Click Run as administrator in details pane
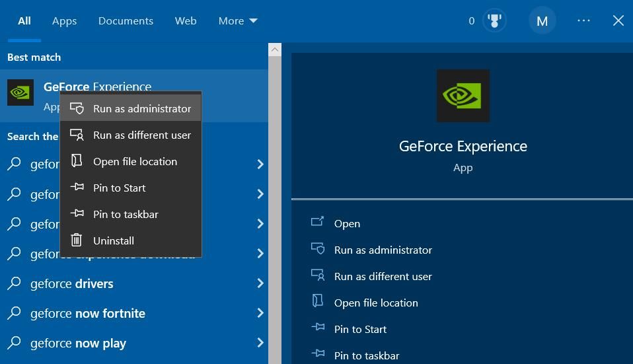The width and height of the screenshot is (633, 364). pyautogui.click(x=383, y=250)
